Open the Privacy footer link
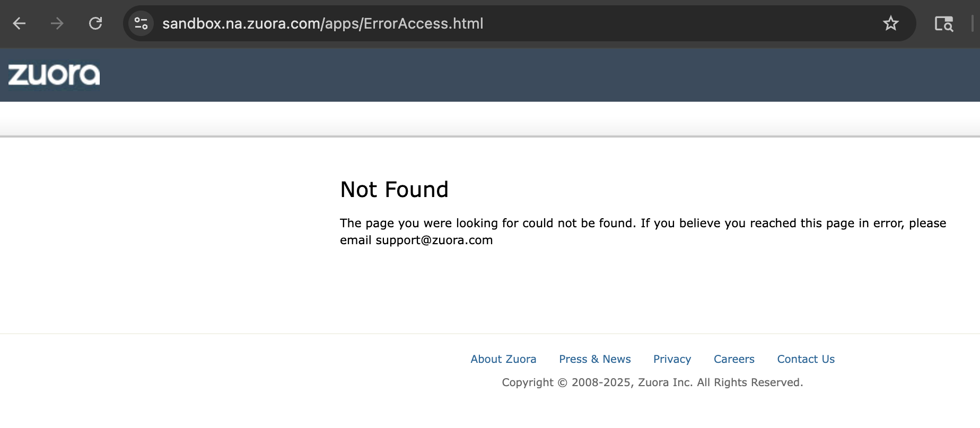 click(x=672, y=359)
